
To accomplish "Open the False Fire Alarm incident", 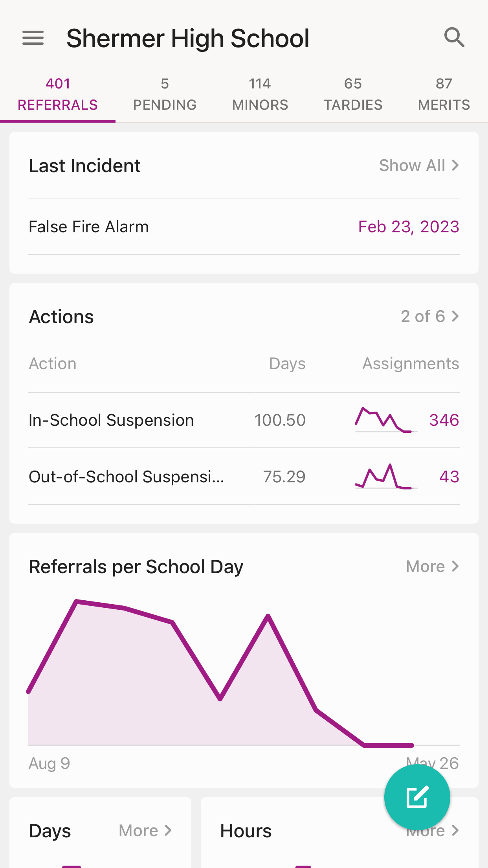I will 89,227.
